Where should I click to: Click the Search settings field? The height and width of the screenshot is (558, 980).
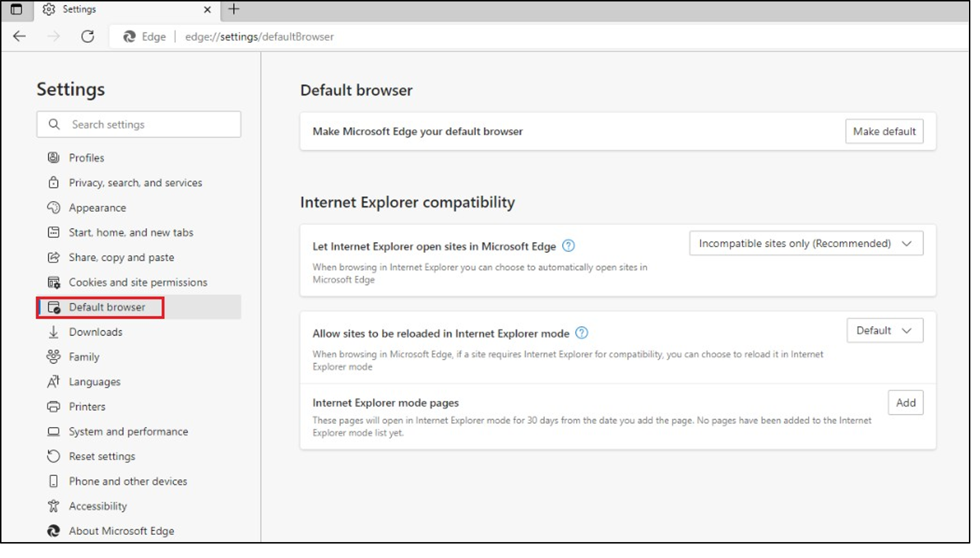pos(139,124)
